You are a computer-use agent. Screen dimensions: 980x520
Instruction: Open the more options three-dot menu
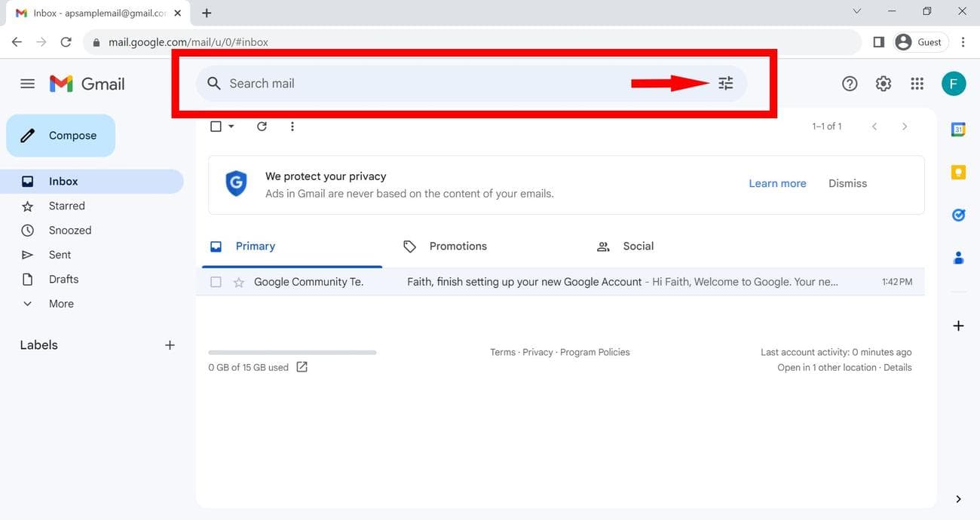(292, 126)
